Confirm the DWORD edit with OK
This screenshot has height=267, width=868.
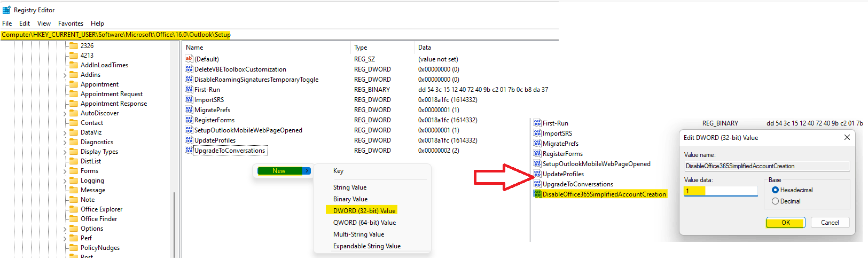785,223
